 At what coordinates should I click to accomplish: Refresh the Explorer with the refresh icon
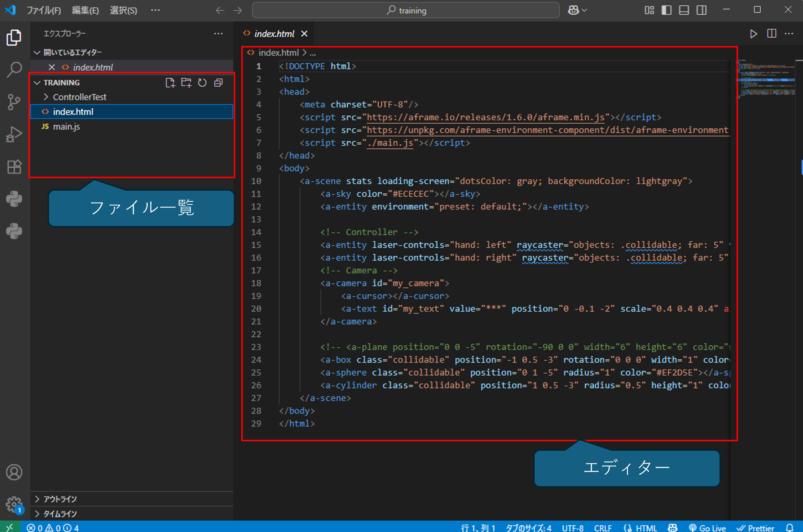click(x=202, y=83)
